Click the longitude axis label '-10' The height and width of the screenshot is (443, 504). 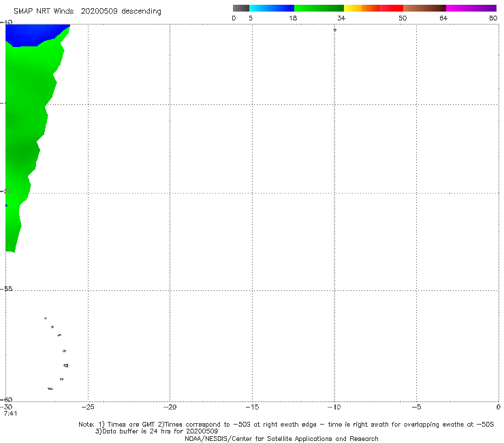coord(334,407)
